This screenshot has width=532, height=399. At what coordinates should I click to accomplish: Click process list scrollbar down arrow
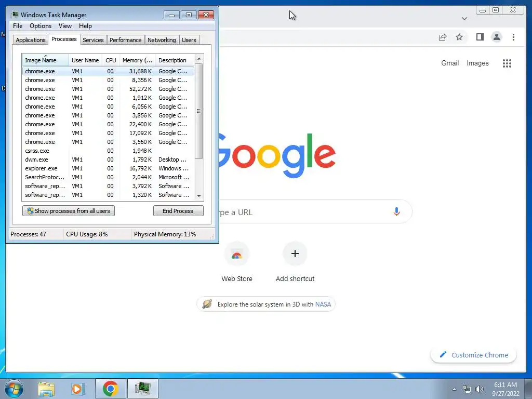pos(199,196)
